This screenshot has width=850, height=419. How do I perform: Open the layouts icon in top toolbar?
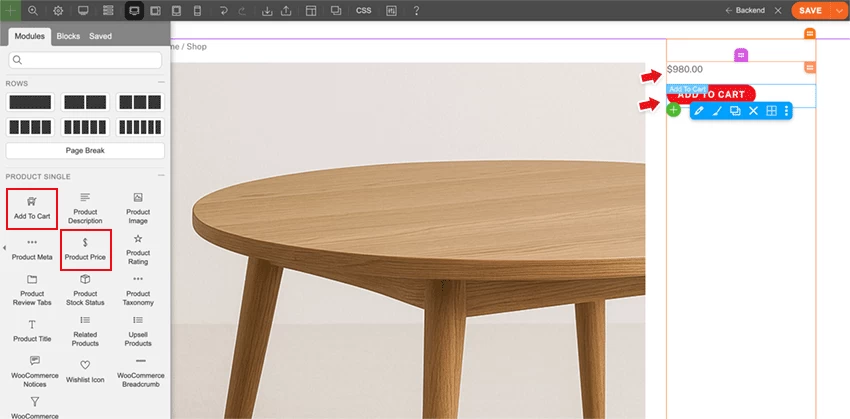(311, 10)
